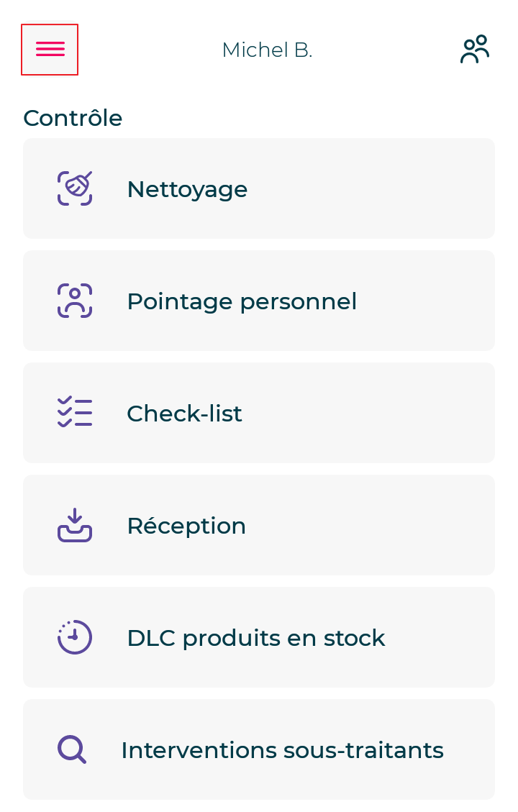
Task: Open the Check-list card
Action: pos(360,413)
